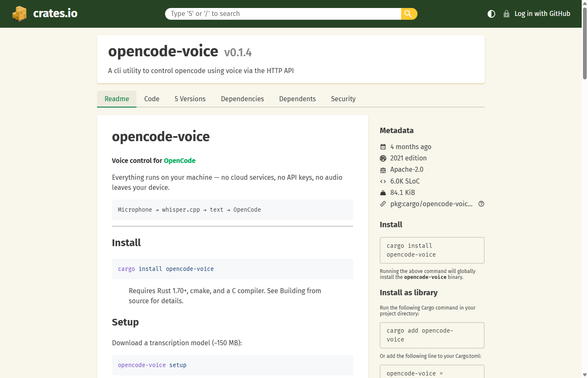Click the readme cargo install opencode-voice code

coord(233,269)
